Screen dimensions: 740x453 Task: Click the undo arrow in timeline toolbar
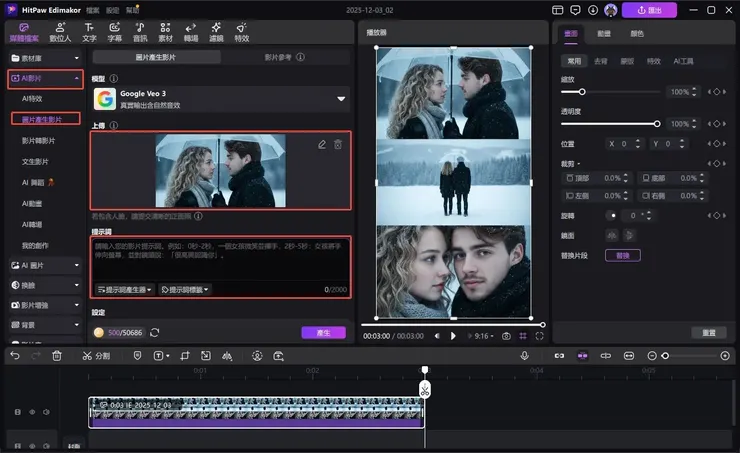15,356
